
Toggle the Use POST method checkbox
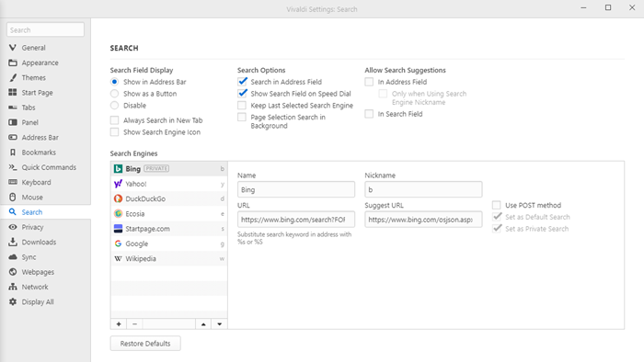(497, 205)
